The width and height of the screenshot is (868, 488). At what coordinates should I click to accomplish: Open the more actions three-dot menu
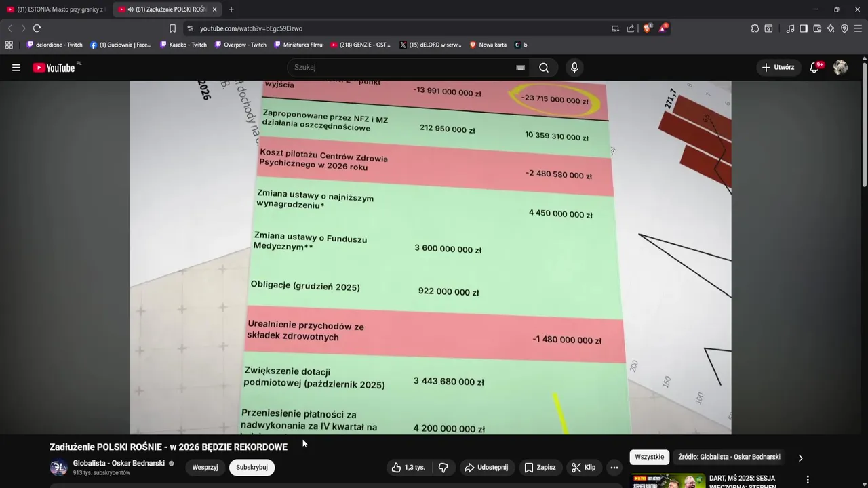pyautogui.click(x=614, y=468)
